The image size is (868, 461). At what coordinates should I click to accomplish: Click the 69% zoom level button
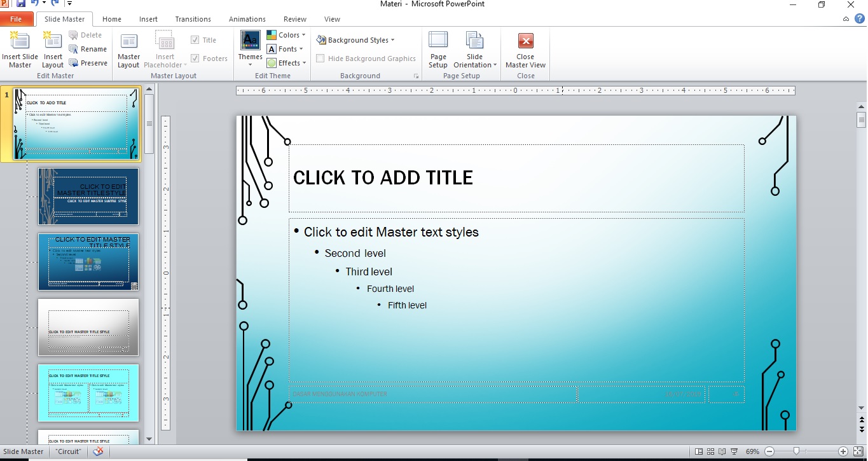point(752,451)
